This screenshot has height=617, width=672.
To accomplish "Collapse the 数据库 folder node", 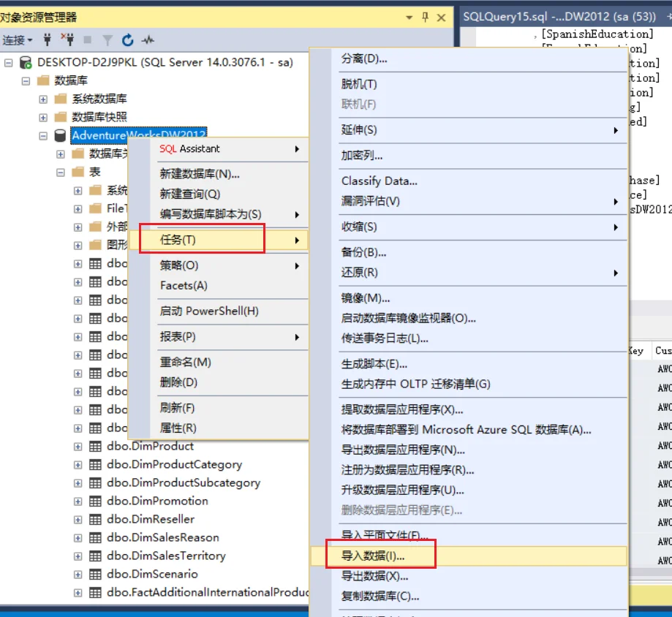I will click(26, 81).
